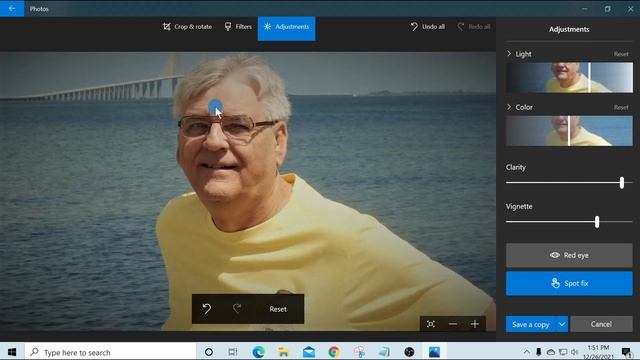The height and width of the screenshot is (360, 640).
Task: Open the OneDrive cloud tray icon
Action: [551, 352]
